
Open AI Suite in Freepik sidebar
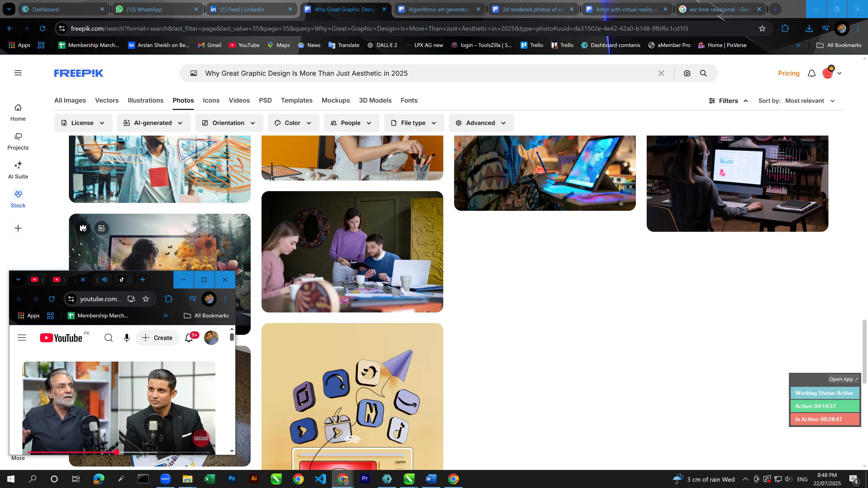[18, 170]
